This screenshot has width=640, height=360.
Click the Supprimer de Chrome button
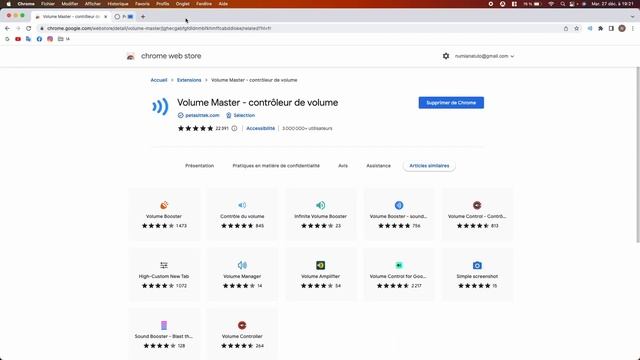tap(451, 102)
